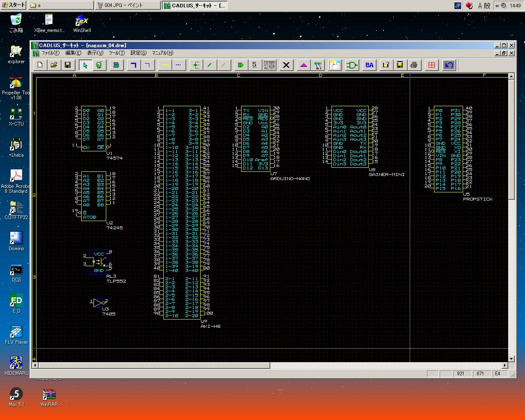525x420 pixels.
Task: Click the black X delete icon
Action: coord(286,65)
